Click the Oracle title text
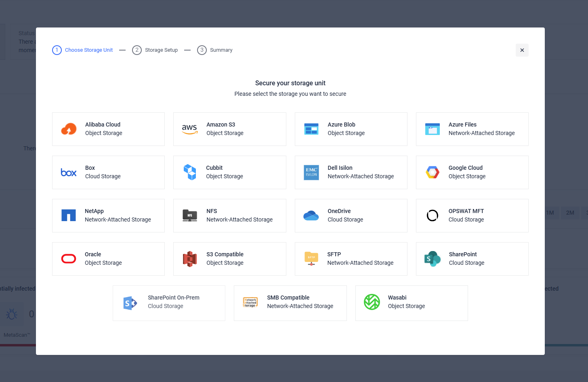 coord(93,254)
